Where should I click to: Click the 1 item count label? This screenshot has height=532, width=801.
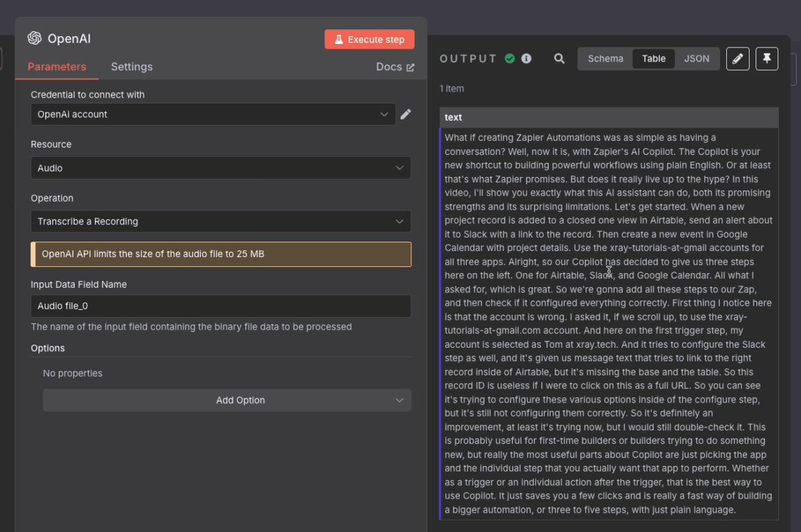(x=452, y=89)
